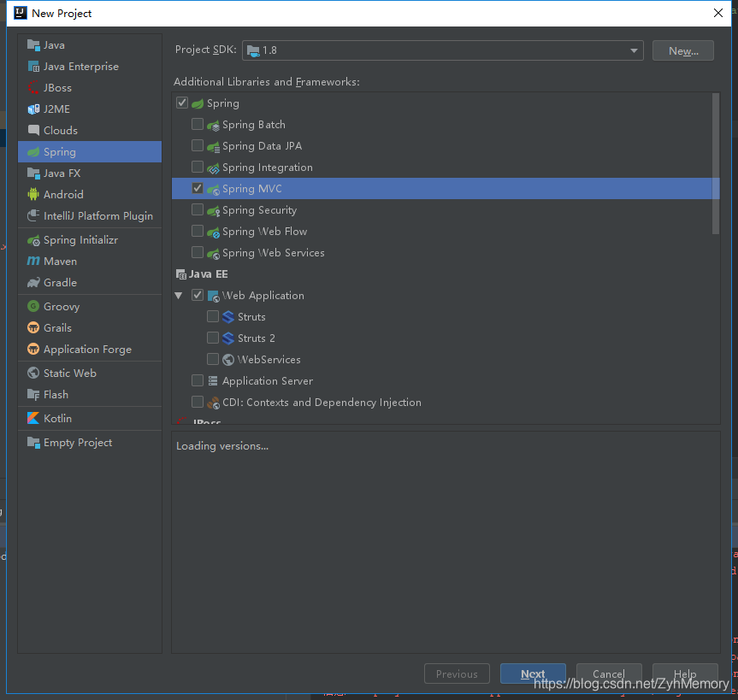Enable the Application Server checkbox
The image size is (738, 700).
click(x=198, y=380)
